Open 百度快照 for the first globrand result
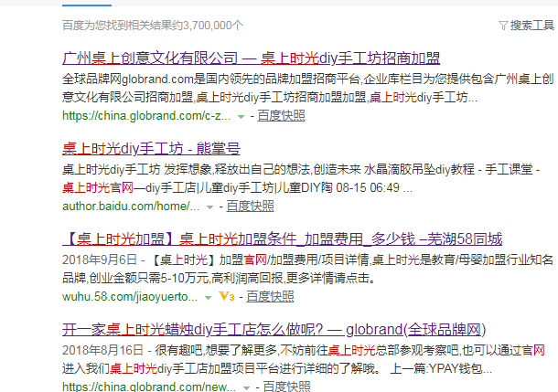Viewport: 558px width, 392px height. click(x=281, y=116)
